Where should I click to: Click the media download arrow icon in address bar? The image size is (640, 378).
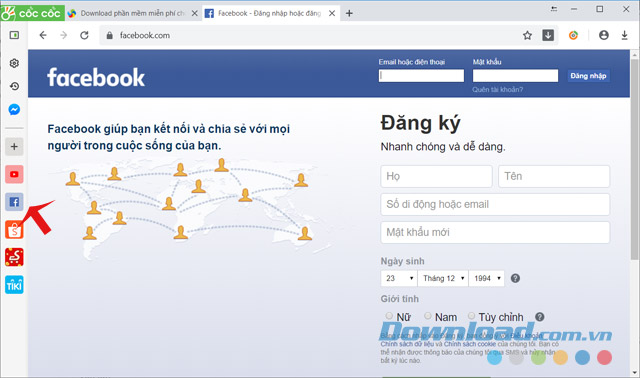pos(548,36)
